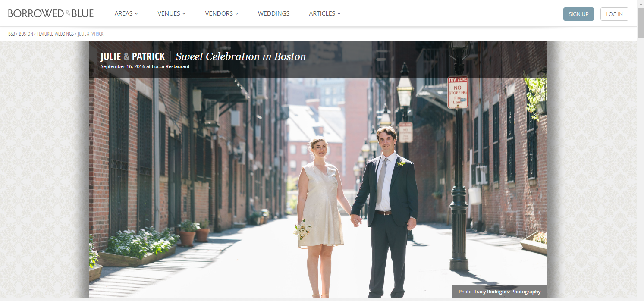Expand the VENUES navigation dropdown
The height and width of the screenshot is (301, 644).
(171, 13)
